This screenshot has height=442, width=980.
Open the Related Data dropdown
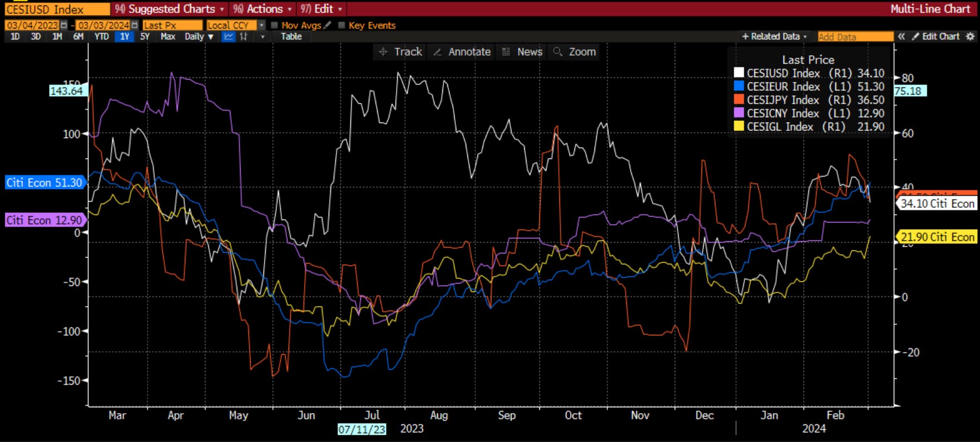click(x=774, y=36)
